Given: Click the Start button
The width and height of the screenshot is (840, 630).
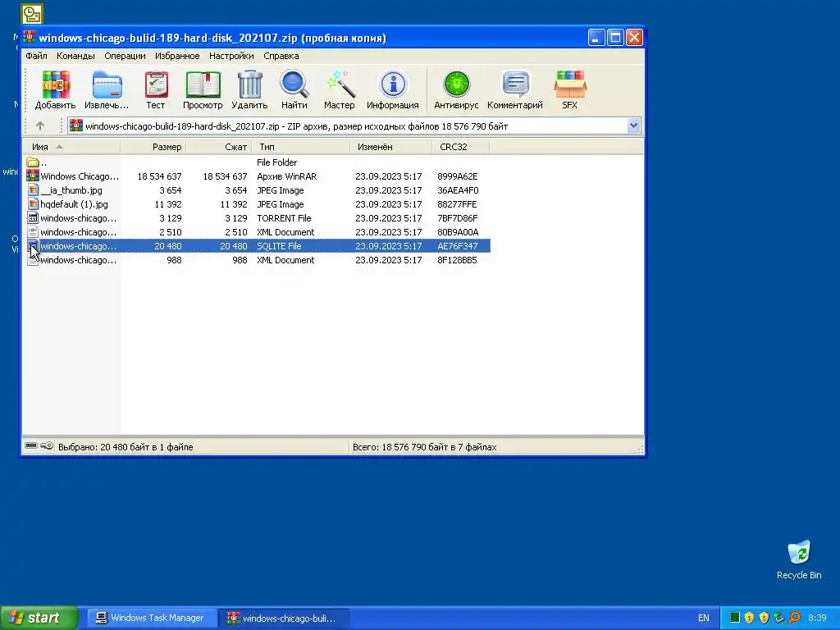Looking at the screenshot, I should 39,618.
